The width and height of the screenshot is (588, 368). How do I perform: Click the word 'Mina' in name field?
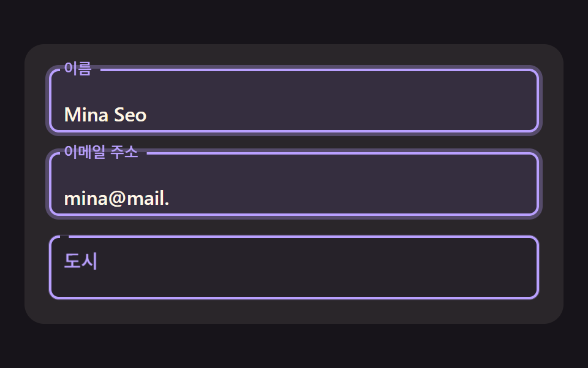point(86,115)
